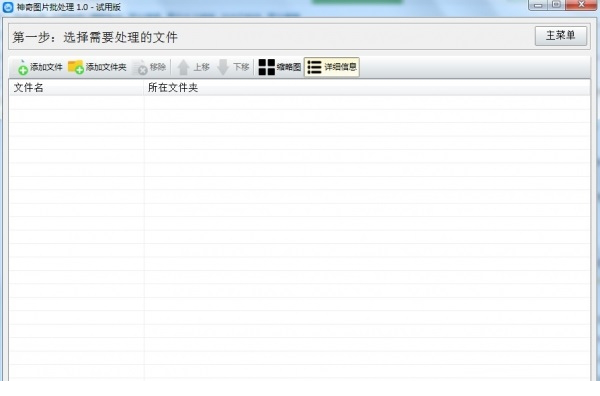The height and width of the screenshot is (396, 600).
Task: Click the 移除 (remove) toolbar icon
Action: pos(141,67)
